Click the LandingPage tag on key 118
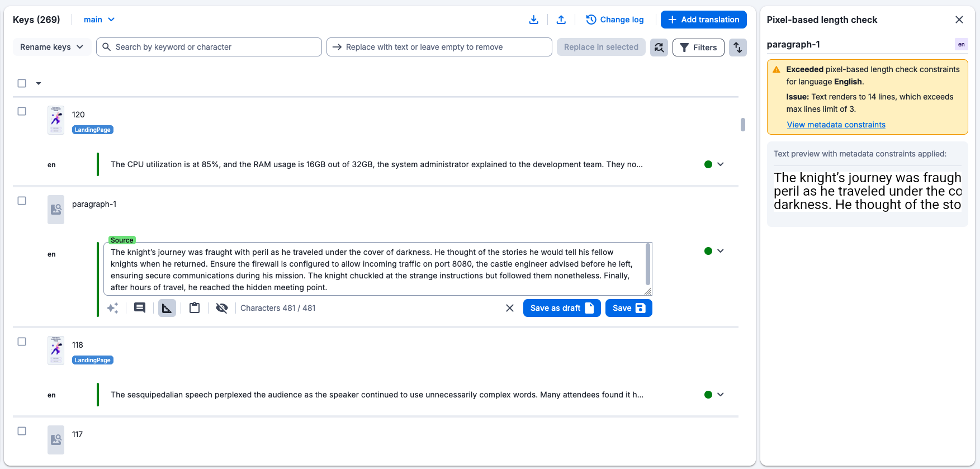 tap(93, 360)
